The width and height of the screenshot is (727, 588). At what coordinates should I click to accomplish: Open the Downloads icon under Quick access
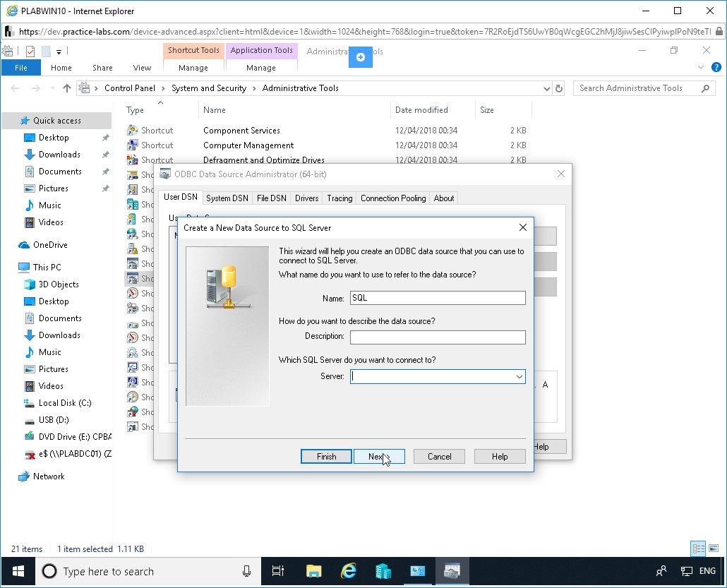tap(30, 155)
